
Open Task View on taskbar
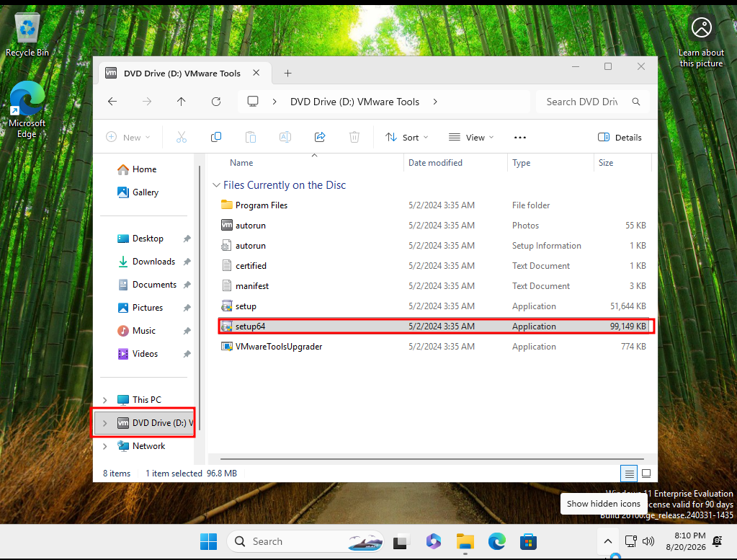(401, 542)
